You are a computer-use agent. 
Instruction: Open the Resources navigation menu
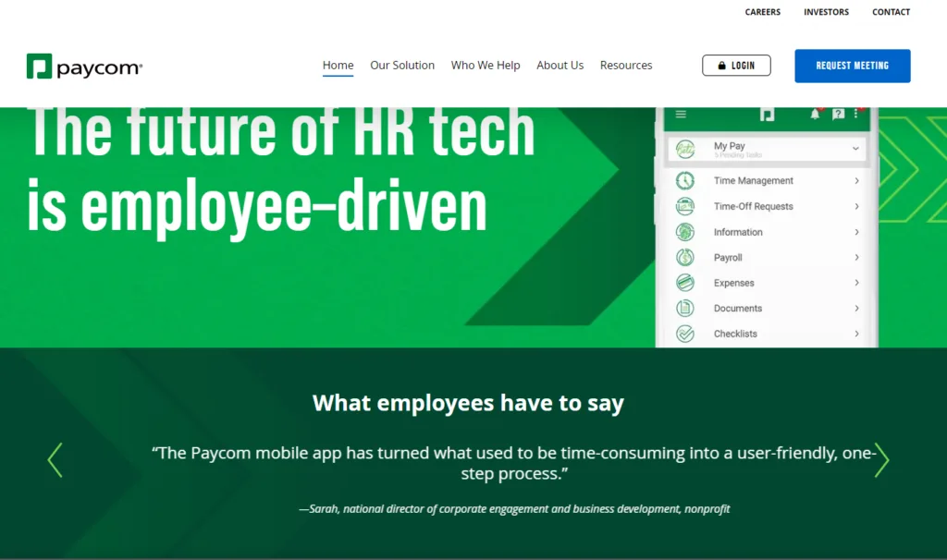click(x=626, y=65)
